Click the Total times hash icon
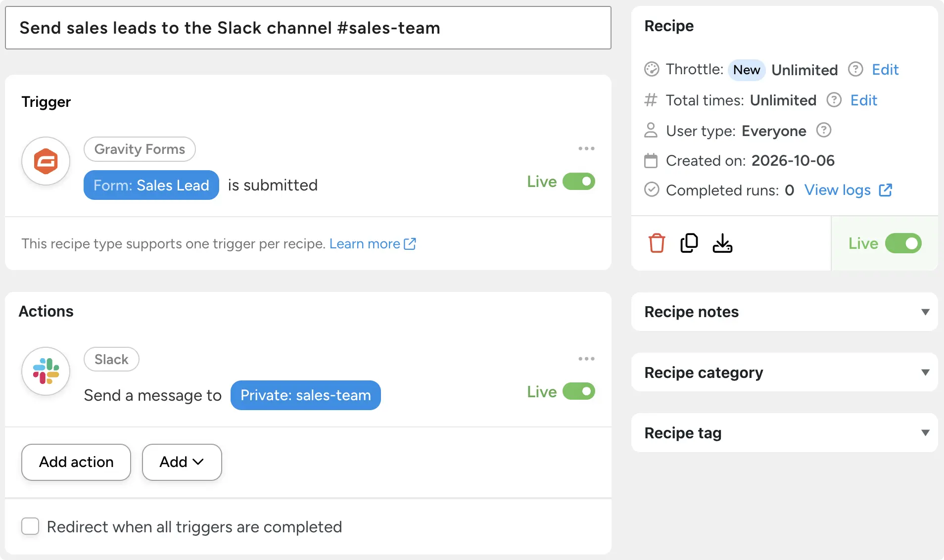The width and height of the screenshot is (944, 560). tap(651, 100)
